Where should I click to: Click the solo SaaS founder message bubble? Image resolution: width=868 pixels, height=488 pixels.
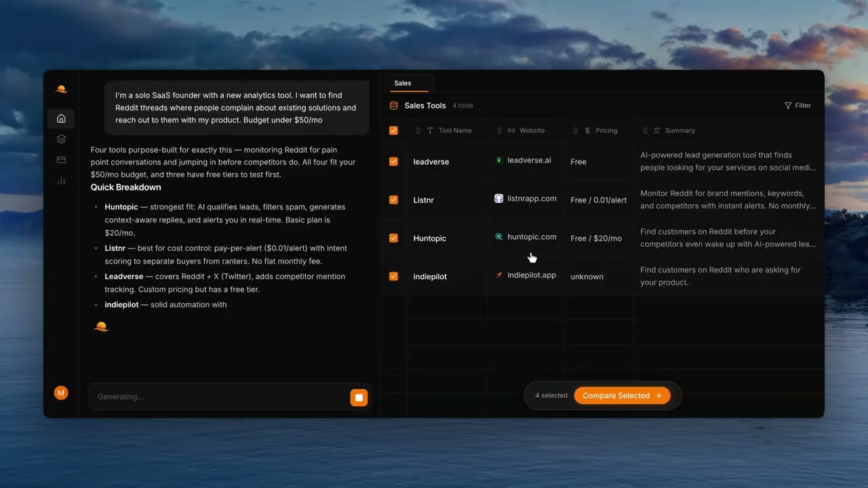tap(237, 108)
